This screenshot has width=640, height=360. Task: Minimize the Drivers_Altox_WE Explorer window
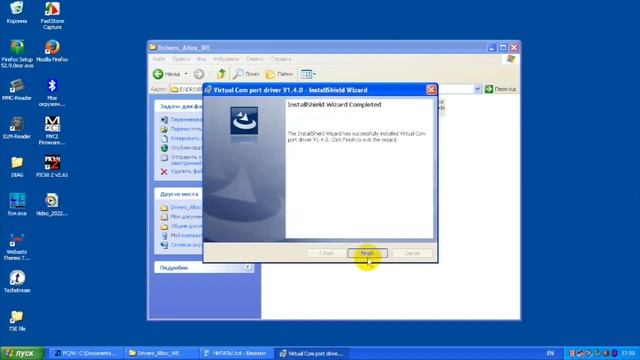tap(492, 48)
